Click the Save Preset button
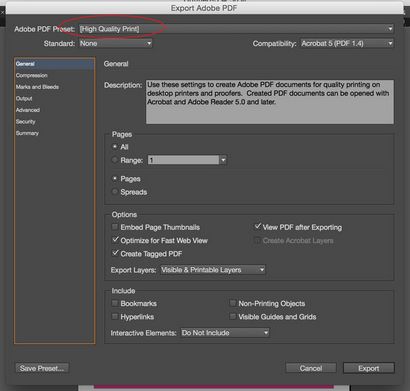The height and width of the screenshot is (391, 410). tap(42, 368)
